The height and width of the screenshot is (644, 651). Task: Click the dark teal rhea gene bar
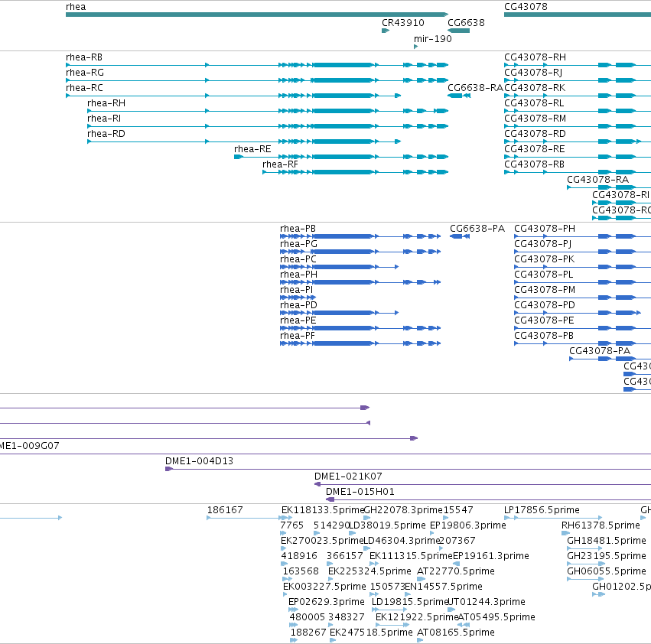point(256,15)
